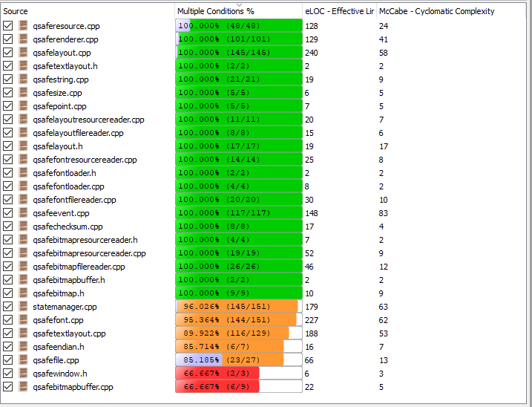Click the file icon next to qsaferesource.cpp

click(24, 26)
